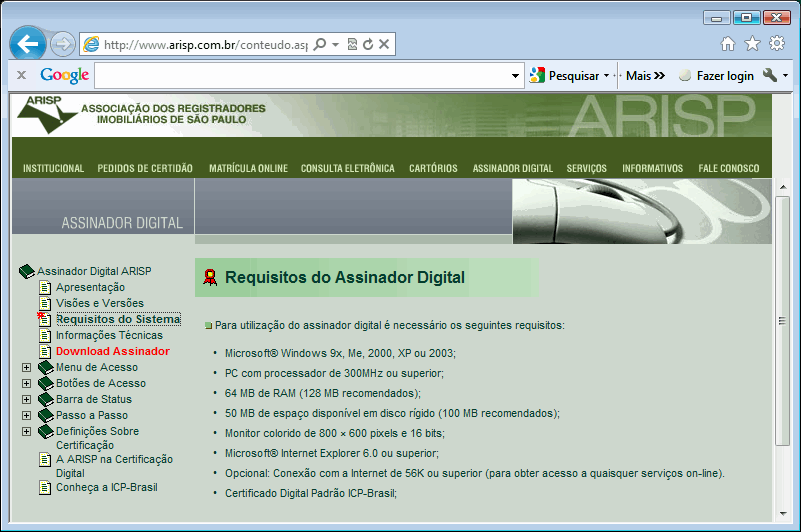This screenshot has height=532, width=801.
Task: Toggle the compatibility view icon
Action: coord(352,44)
